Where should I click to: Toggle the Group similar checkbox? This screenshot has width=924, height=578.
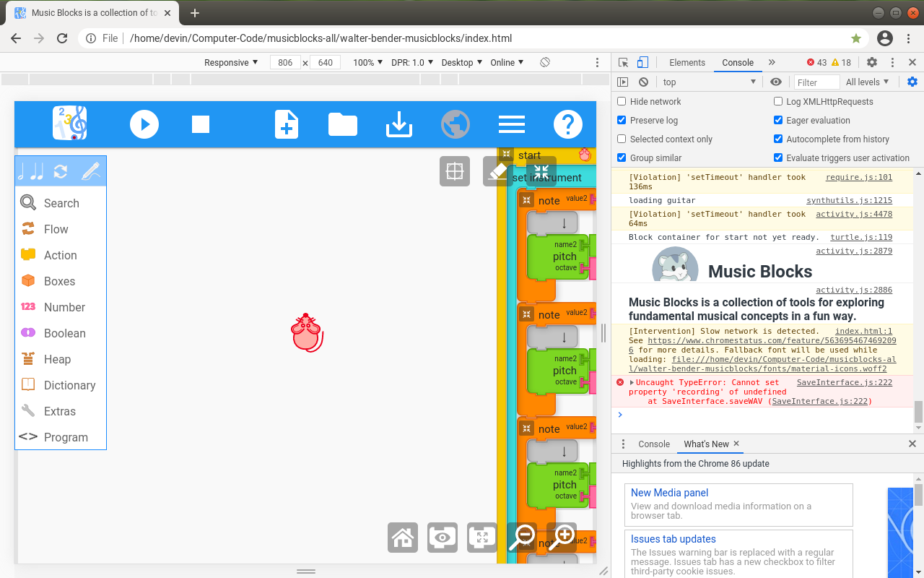621,157
